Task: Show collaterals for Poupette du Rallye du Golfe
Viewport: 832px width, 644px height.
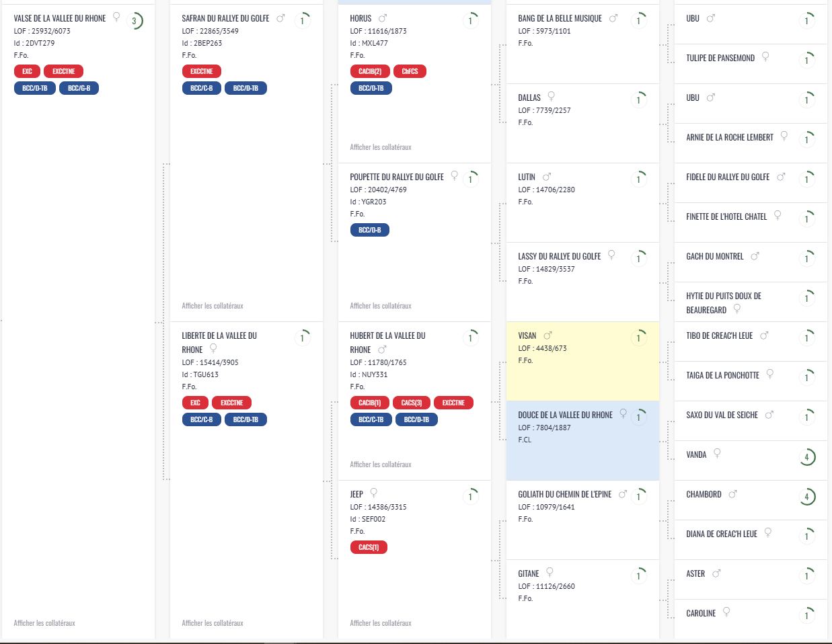Action: (381, 306)
